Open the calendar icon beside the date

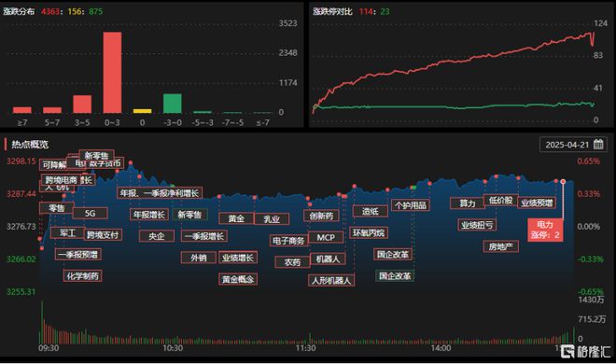[x=598, y=145]
